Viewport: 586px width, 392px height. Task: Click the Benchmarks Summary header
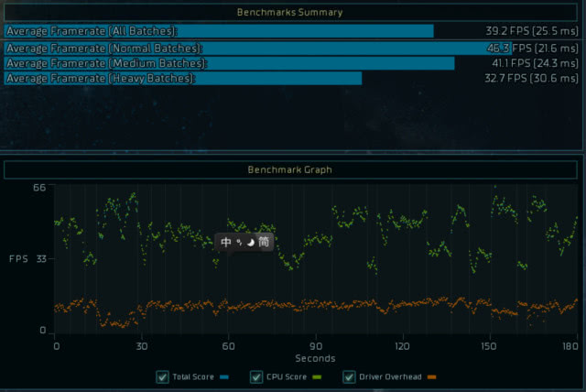(289, 13)
